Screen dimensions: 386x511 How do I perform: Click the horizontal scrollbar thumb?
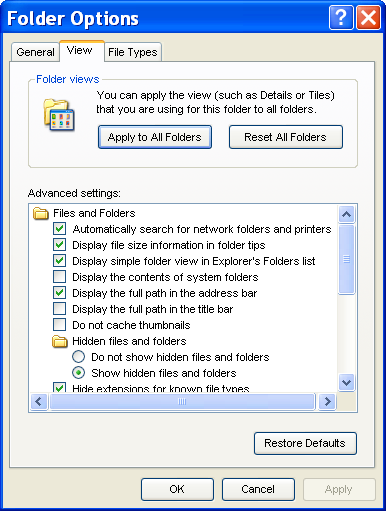182,401
